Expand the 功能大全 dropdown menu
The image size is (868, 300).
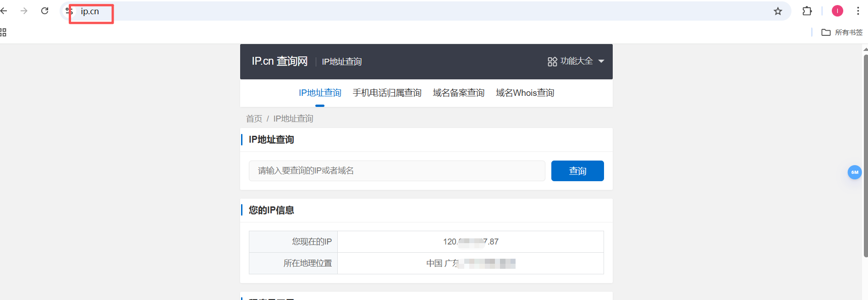tap(576, 61)
